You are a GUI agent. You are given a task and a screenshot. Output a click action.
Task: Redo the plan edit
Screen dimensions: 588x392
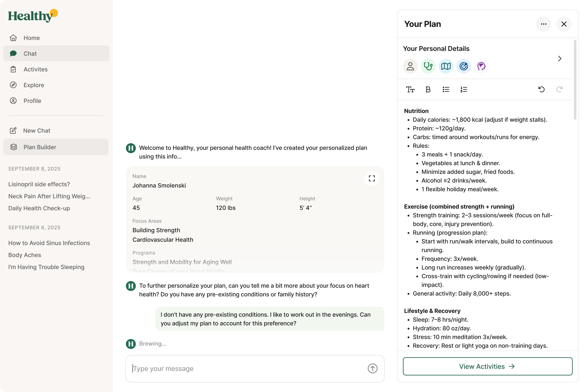559,89
